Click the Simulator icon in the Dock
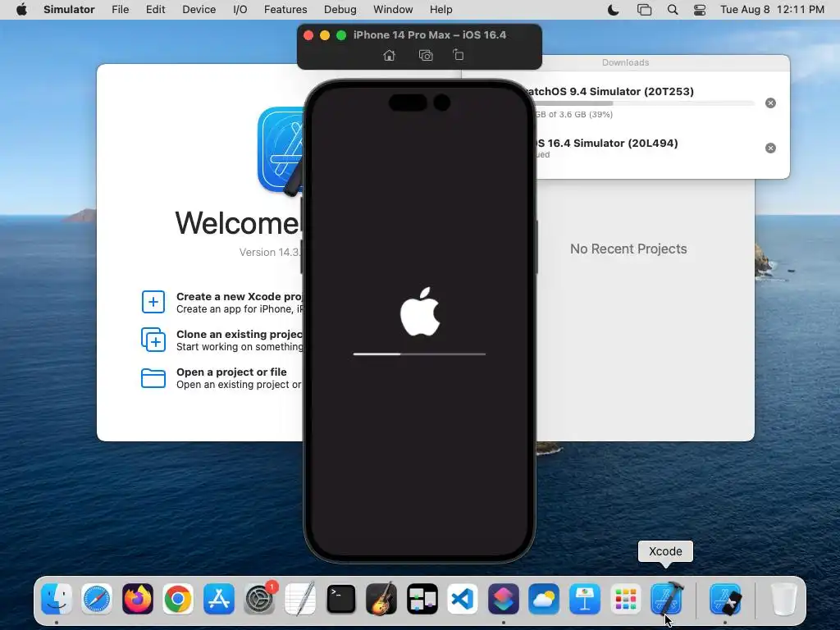The height and width of the screenshot is (630, 840). [x=725, y=599]
